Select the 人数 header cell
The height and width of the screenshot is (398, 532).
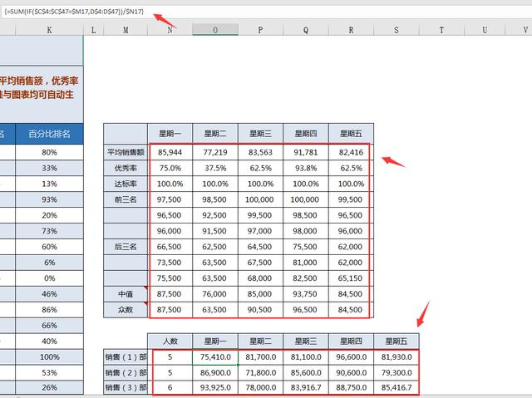tap(170, 341)
